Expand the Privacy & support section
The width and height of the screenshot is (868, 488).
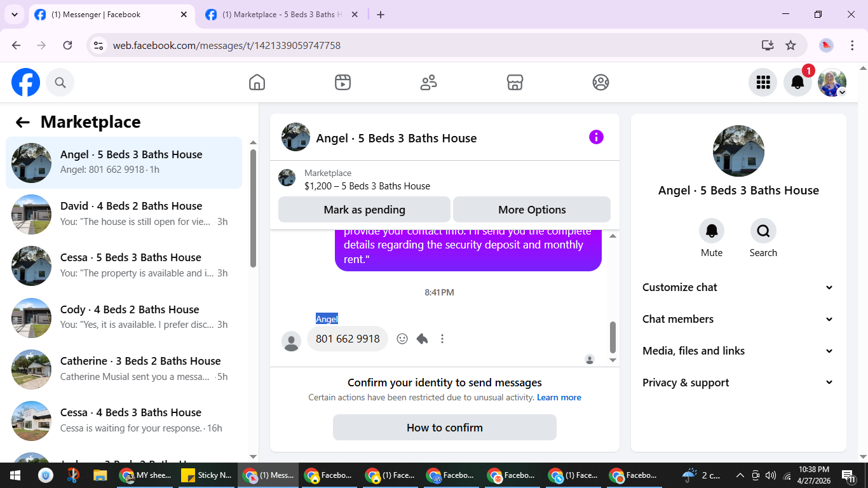738,383
